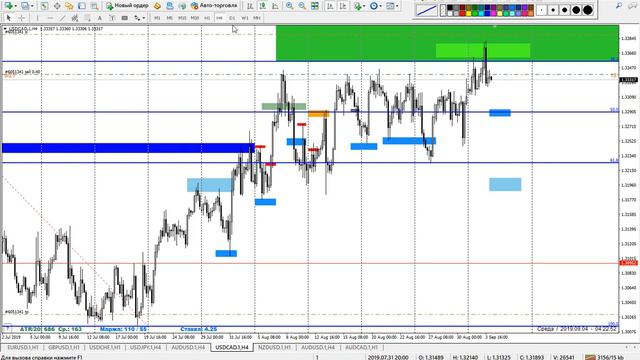The height and width of the screenshot is (360, 640).
Task: Set timeframe to M15
Action: pyautogui.click(x=182, y=18)
